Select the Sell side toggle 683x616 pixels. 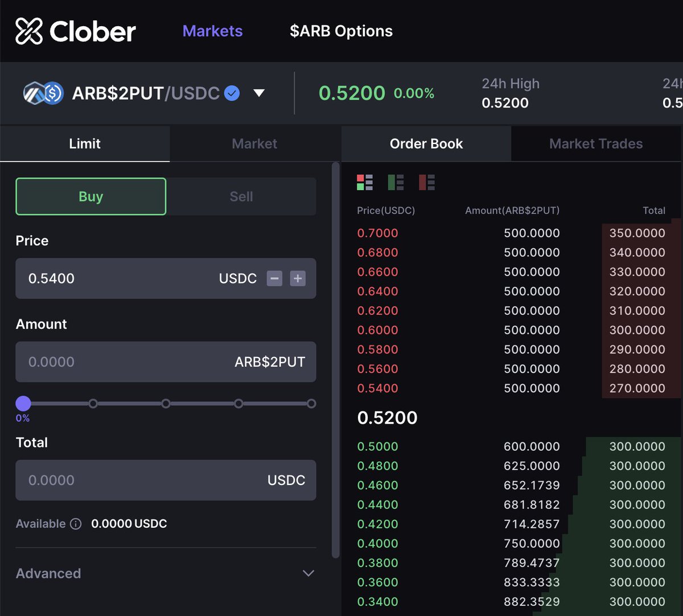(241, 196)
